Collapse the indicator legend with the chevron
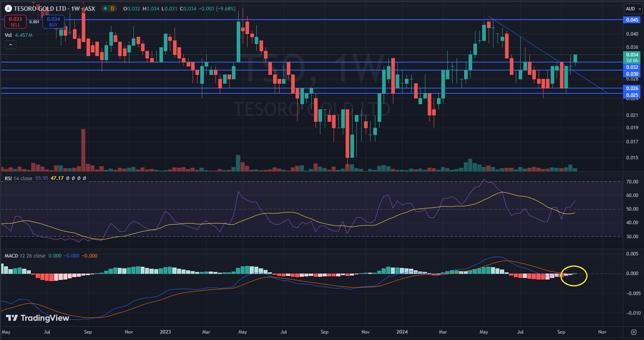644x340 pixels. click(x=10, y=44)
